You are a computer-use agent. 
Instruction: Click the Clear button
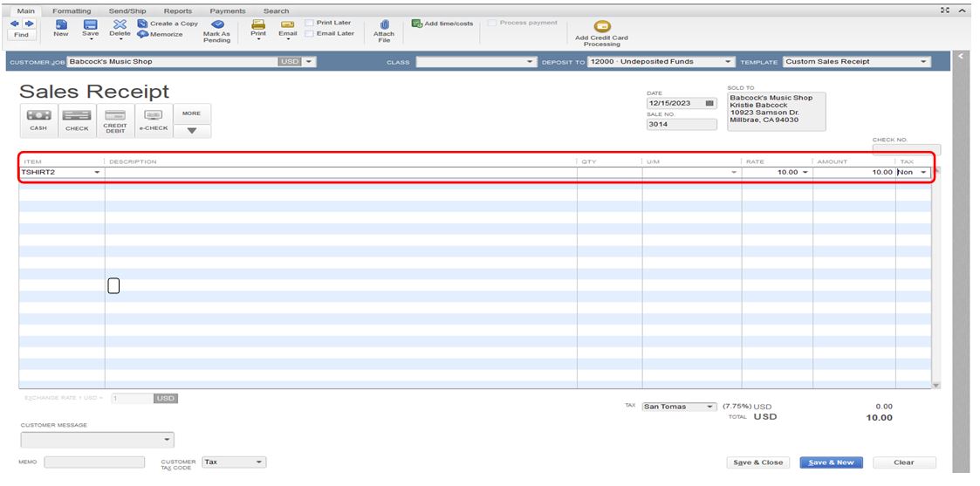pos(904,463)
